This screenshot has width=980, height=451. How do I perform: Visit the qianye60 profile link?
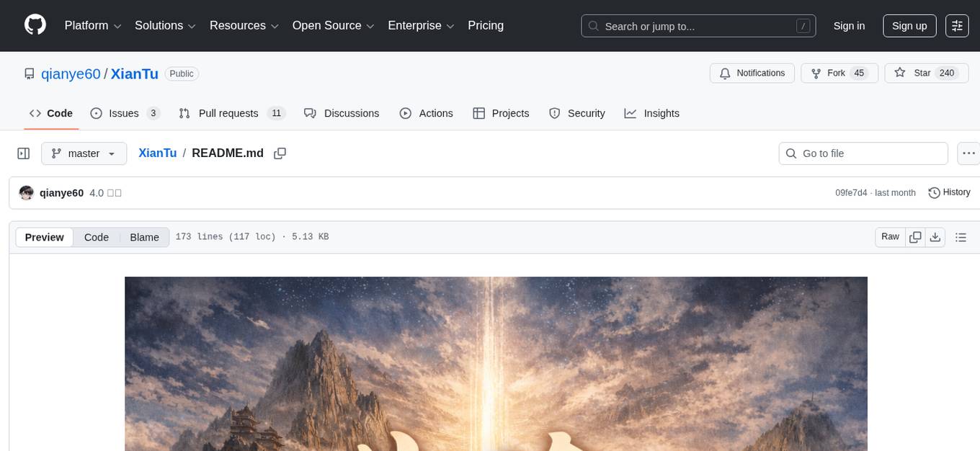[x=62, y=192]
